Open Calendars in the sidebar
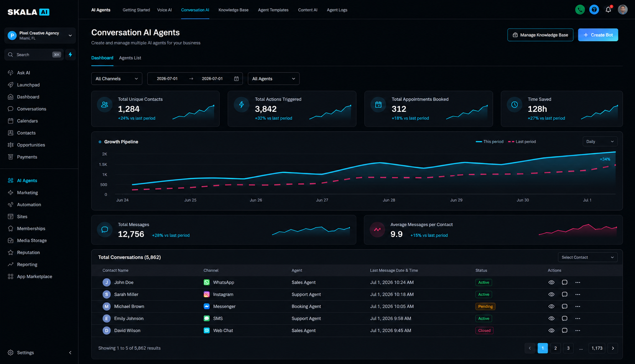The height and width of the screenshot is (364, 635). tap(27, 121)
